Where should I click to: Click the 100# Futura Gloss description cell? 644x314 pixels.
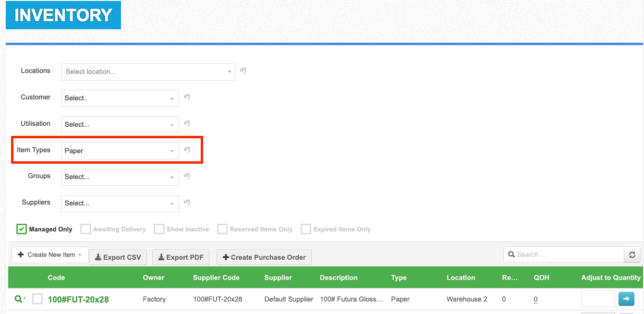(x=352, y=299)
